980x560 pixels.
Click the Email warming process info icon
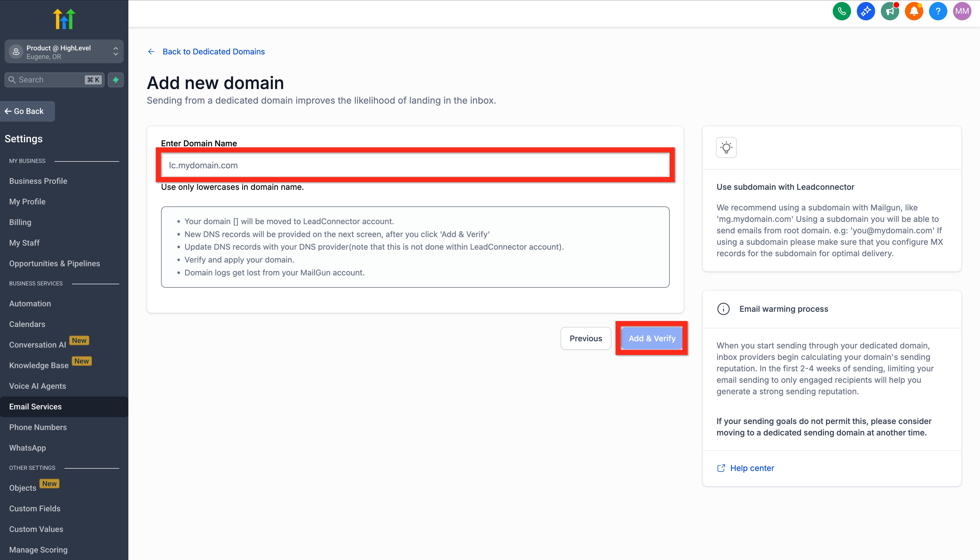point(723,309)
